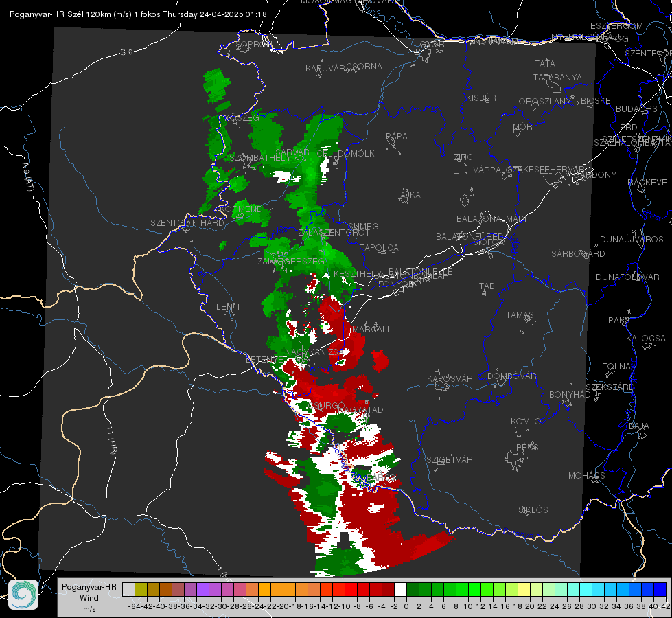672x618 pixels.
Task: Click the 'Poganyvar-HR Wind m/s' legend label
Action: pyautogui.click(x=89, y=598)
